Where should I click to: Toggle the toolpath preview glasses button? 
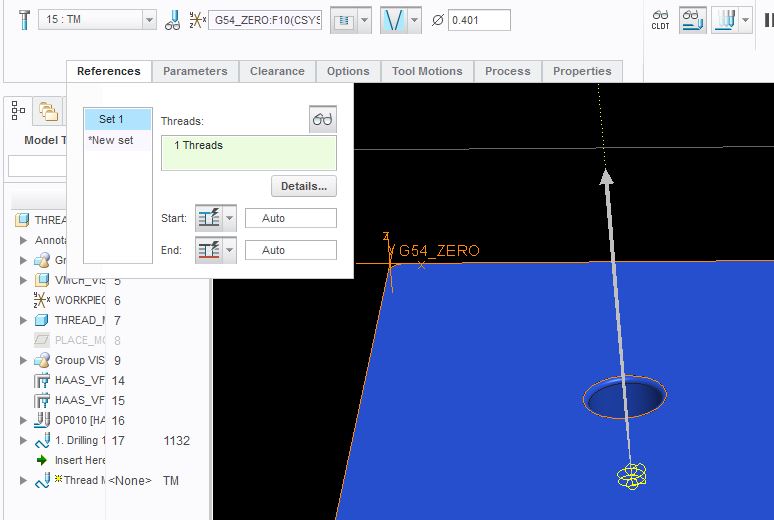pyautogui.click(x=693, y=20)
